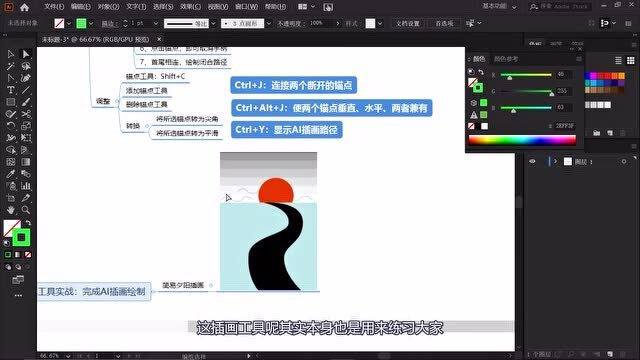
Task: Set toolbox paint mode to Gradient
Action: click(18, 255)
